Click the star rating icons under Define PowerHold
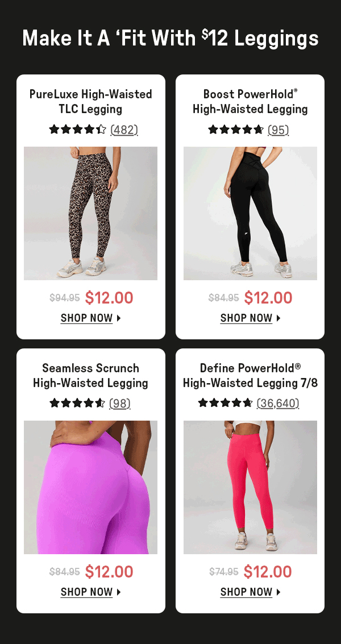This screenshot has width=341, height=644. click(x=225, y=404)
